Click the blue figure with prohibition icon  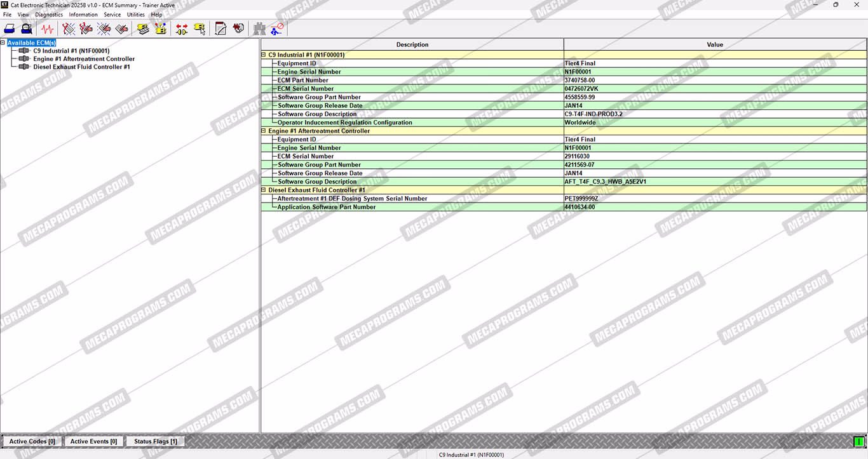pyautogui.click(x=277, y=29)
